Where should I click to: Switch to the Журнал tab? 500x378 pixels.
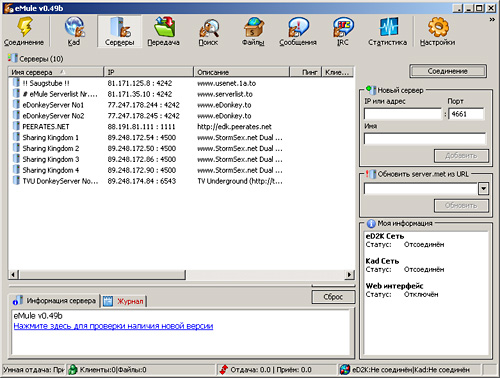tap(124, 301)
